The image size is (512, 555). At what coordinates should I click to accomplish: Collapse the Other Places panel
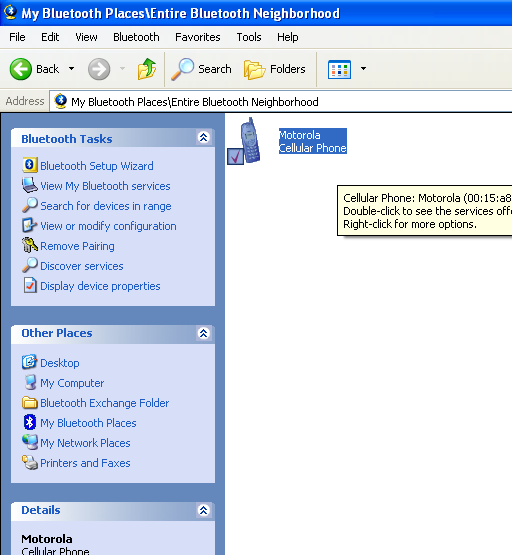tap(203, 333)
